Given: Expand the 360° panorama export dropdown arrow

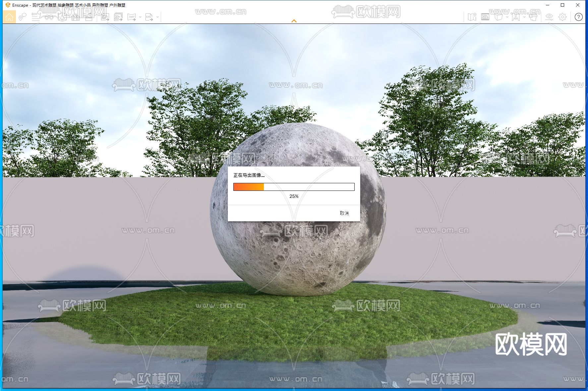Looking at the screenshot, I should click(140, 17).
